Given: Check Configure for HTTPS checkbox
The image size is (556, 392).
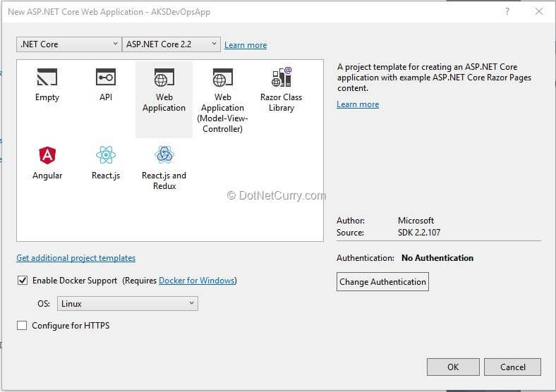Looking at the screenshot, I should [x=22, y=325].
